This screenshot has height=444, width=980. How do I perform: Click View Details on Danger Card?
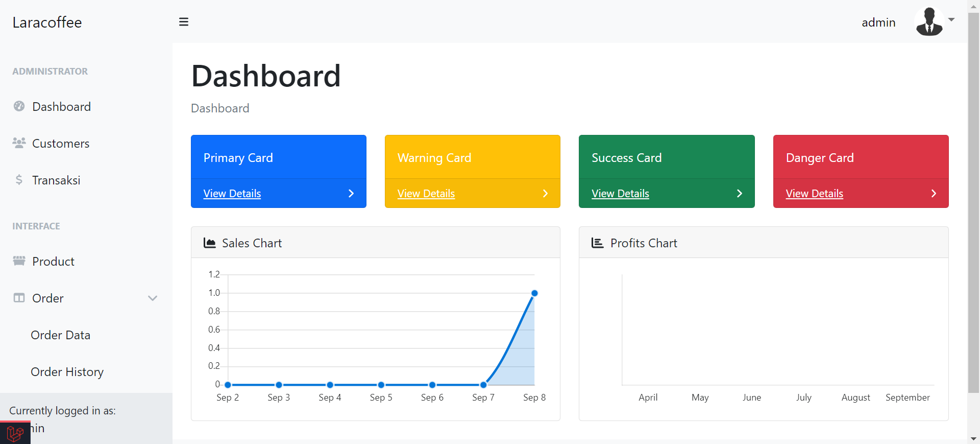815,194
